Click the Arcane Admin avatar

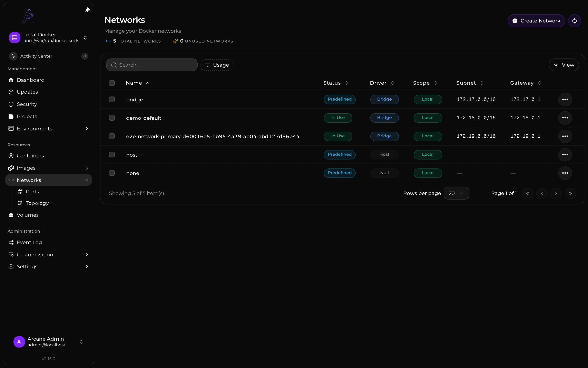click(19, 342)
